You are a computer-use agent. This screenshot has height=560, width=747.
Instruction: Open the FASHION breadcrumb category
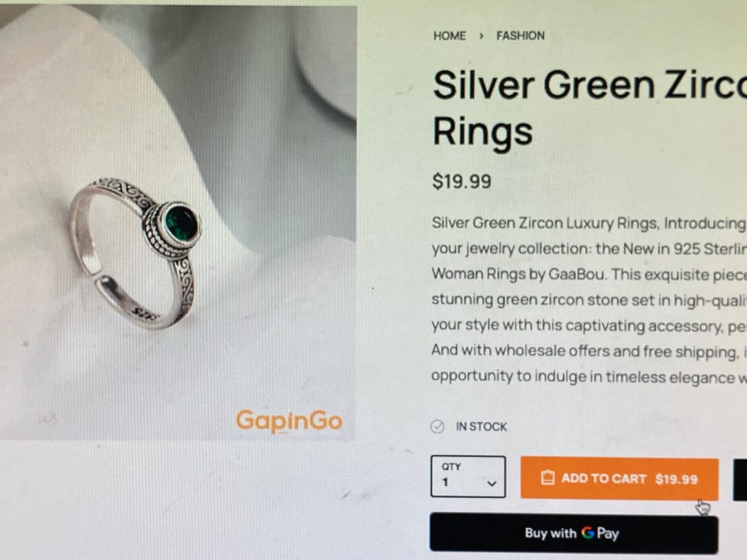pos(521,36)
